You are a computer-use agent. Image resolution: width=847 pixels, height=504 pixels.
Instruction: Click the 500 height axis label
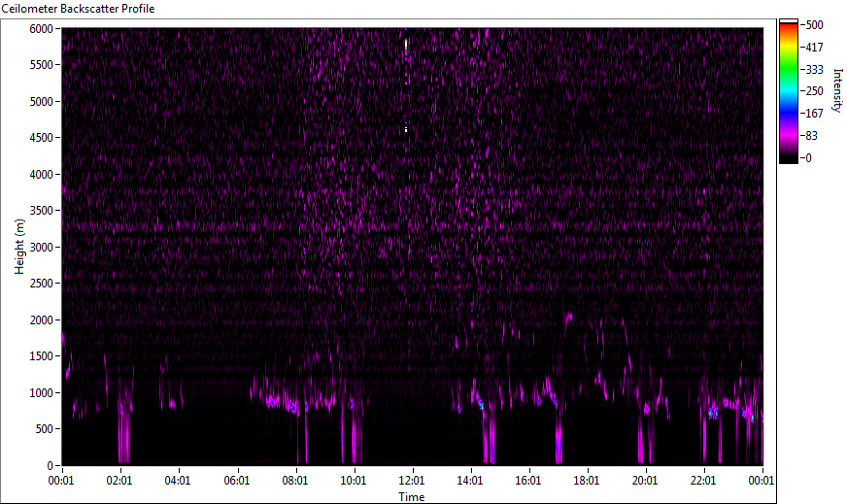pyautogui.click(x=45, y=429)
